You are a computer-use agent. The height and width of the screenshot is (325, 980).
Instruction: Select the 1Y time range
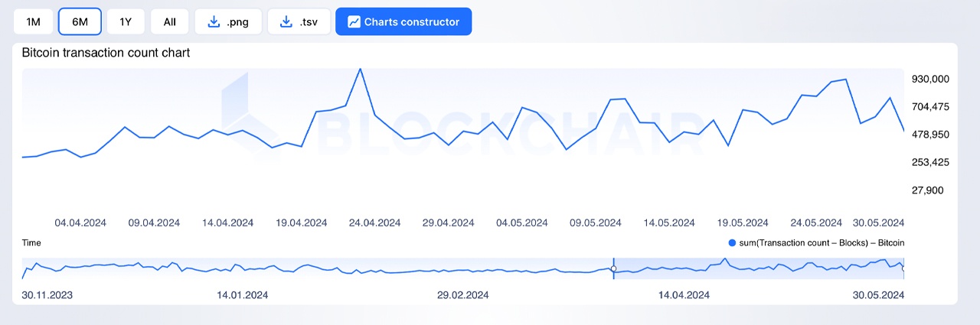126,21
